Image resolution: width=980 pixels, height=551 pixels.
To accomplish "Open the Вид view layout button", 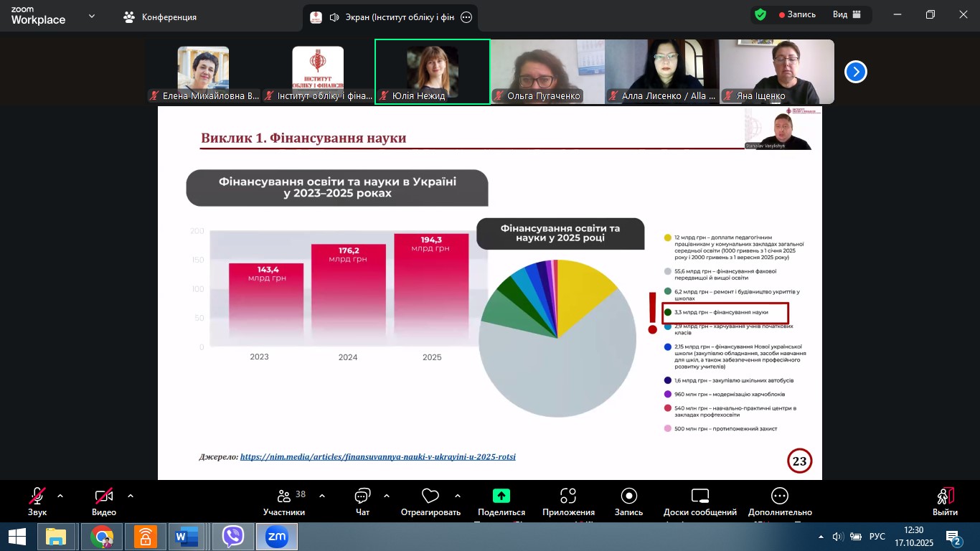I will [845, 14].
